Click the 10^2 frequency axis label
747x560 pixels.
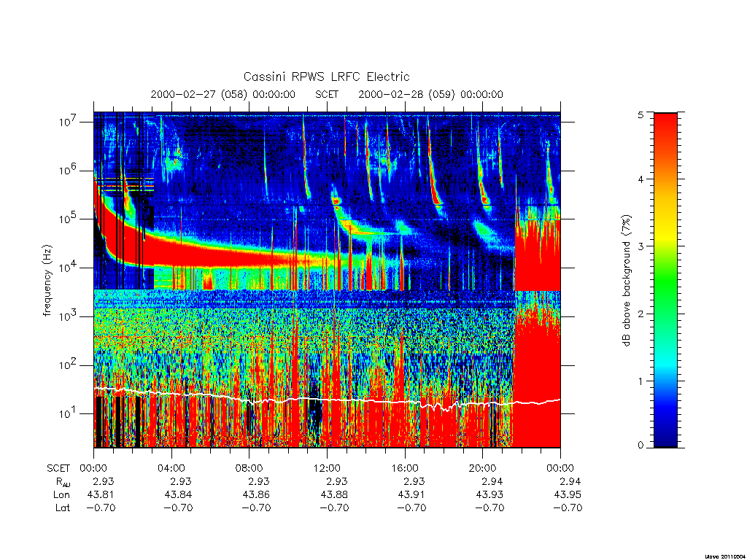click(x=68, y=365)
